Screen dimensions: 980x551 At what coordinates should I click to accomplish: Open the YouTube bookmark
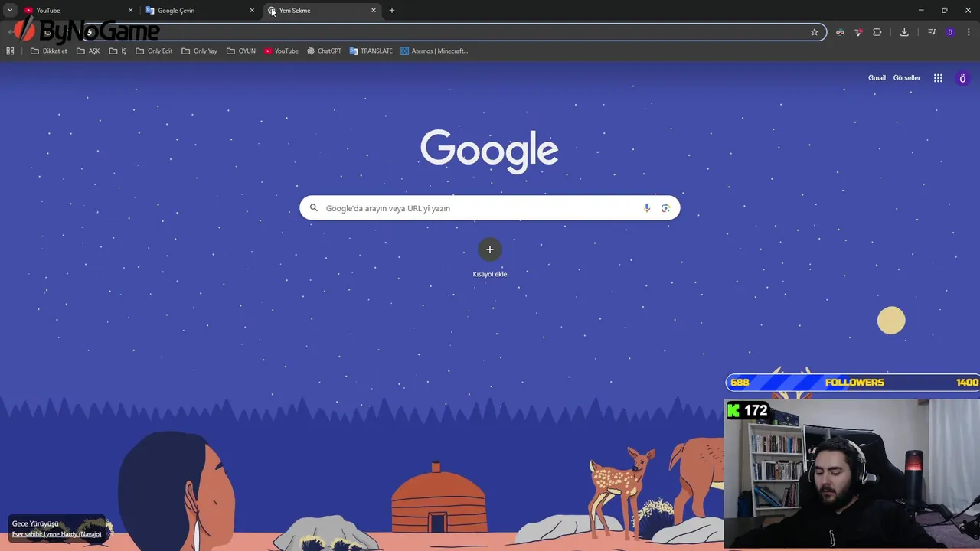click(x=281, y=51)
